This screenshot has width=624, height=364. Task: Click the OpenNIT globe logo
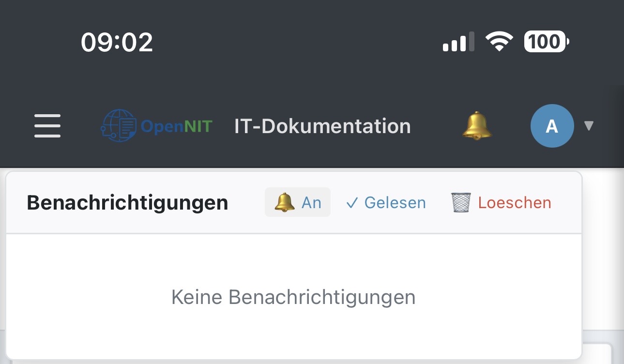119,126
